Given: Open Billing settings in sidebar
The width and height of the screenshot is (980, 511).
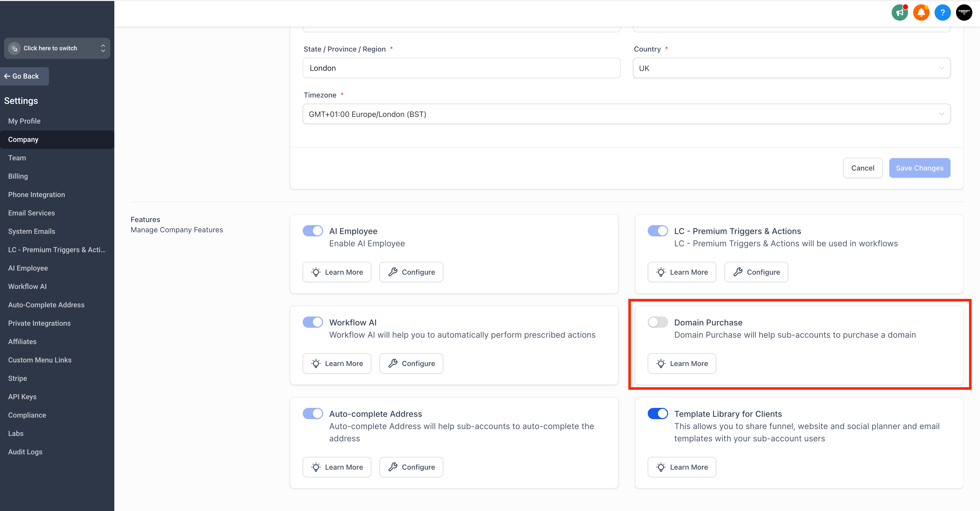Looking at the screenshot, I should [18, 176].
